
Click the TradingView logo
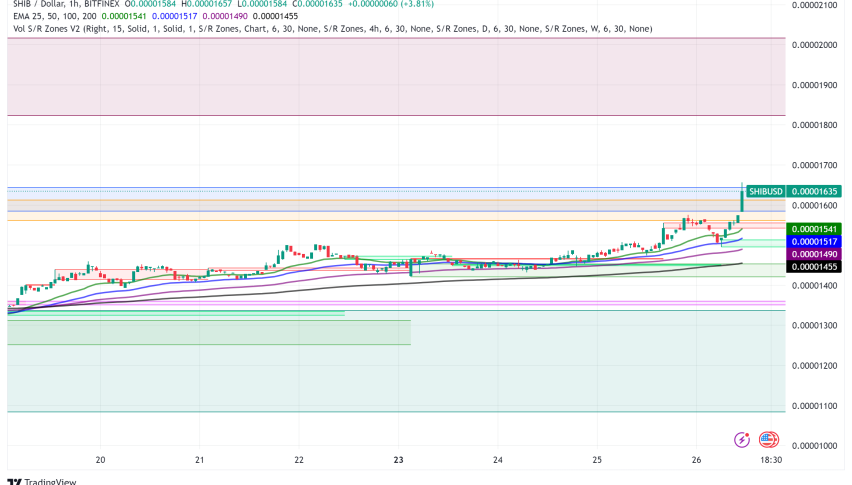43,481
